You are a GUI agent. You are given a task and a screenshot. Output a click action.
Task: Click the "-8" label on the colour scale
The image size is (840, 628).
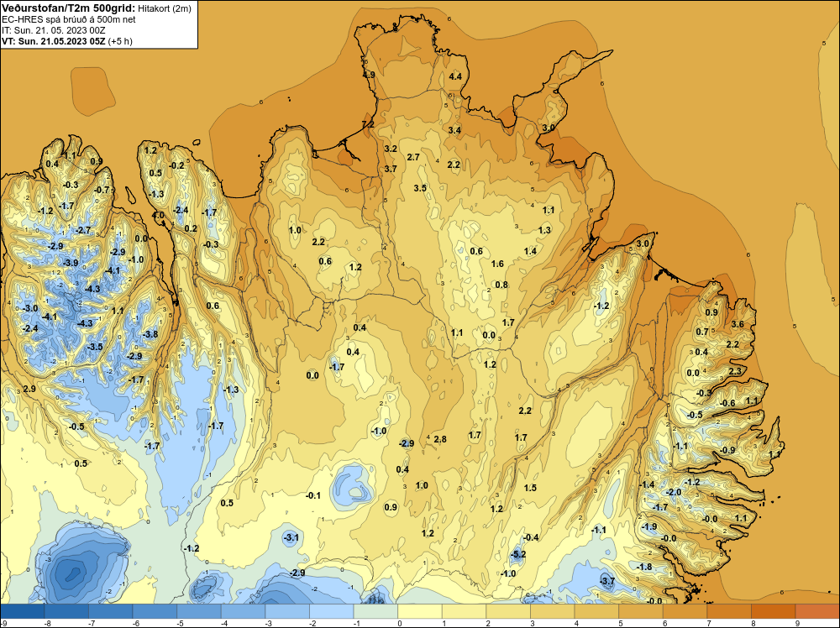[x=46, y=623]
